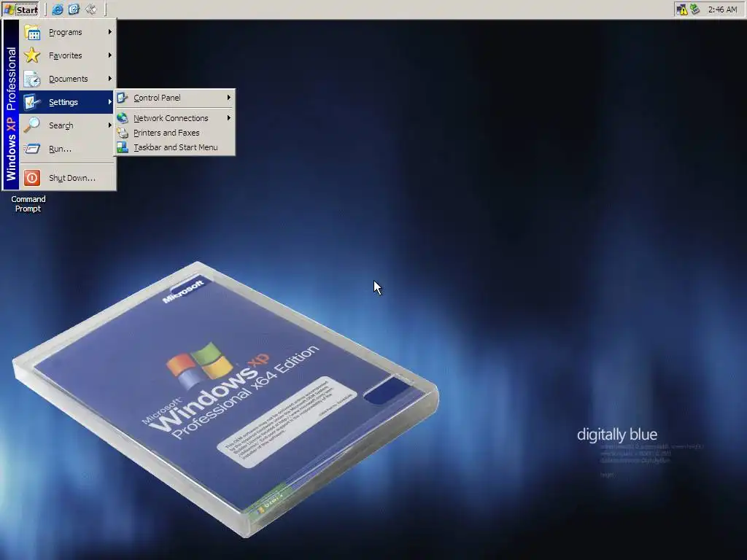Screen dimensions: 747x560
Task: Click the Favorites star icon
Action: 32,55
